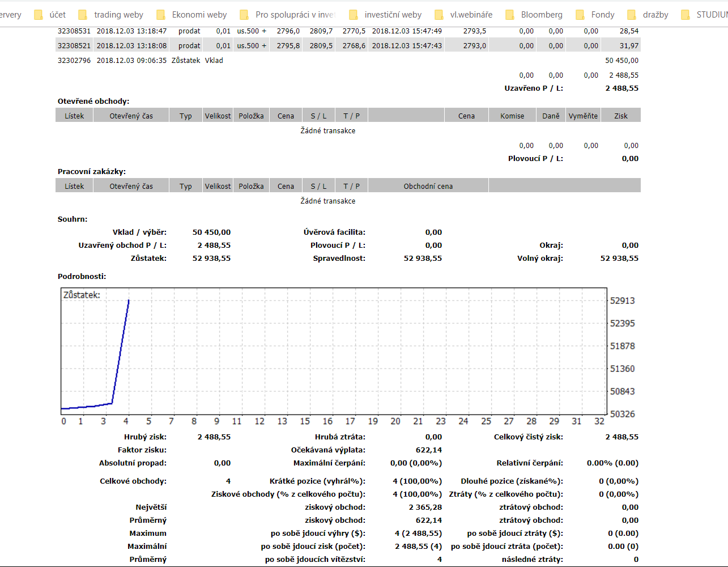Click the Úvěrová facilita label

334,232
